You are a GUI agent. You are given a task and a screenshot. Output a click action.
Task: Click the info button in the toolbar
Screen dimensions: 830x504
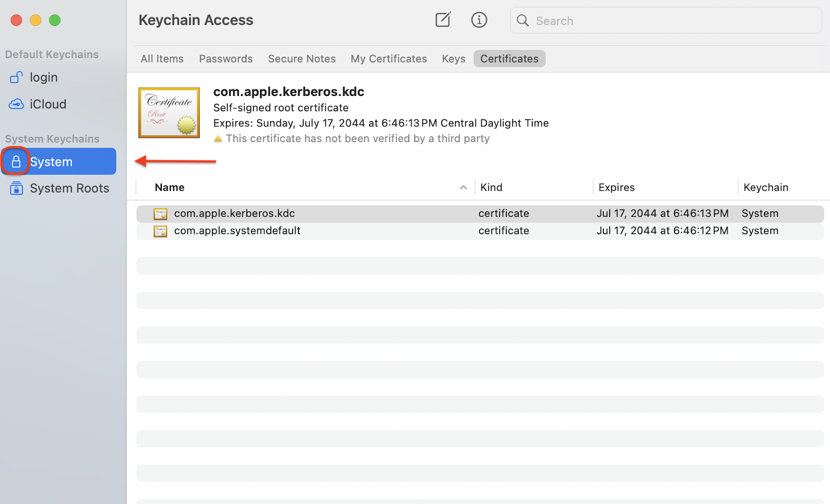point(479,20)
